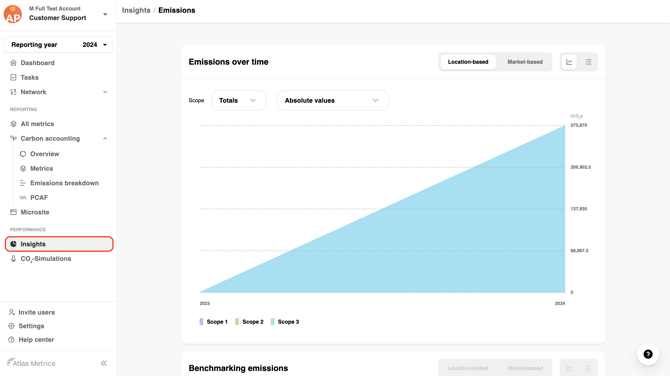Click the Settings gear icon
The image size is (670, 376).
point(12,326)
